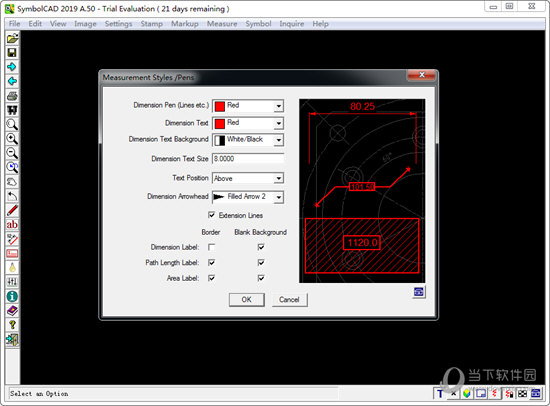The height and width of the screenshot is (406, 550).
Task: Click the Cancel button
Action: click(x=289, y=300)
